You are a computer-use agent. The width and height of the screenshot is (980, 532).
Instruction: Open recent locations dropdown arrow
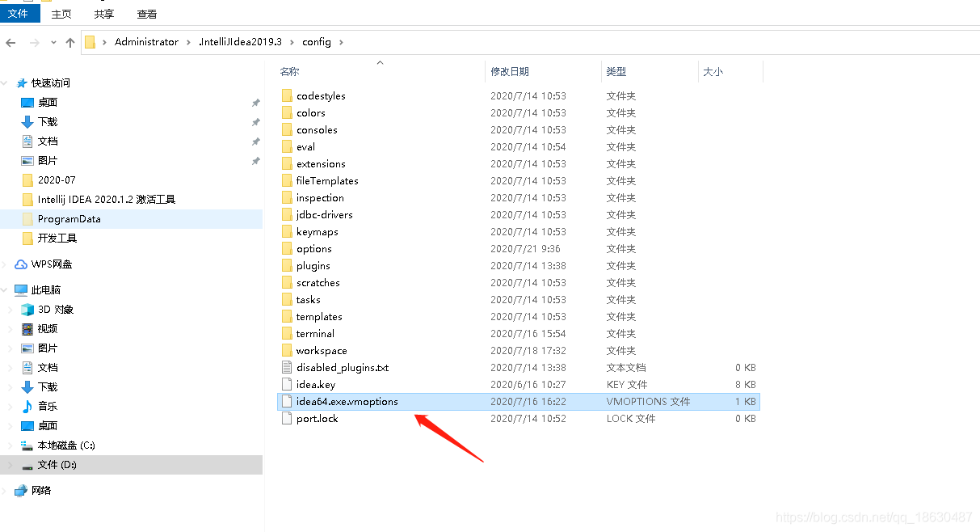point(53,42)
